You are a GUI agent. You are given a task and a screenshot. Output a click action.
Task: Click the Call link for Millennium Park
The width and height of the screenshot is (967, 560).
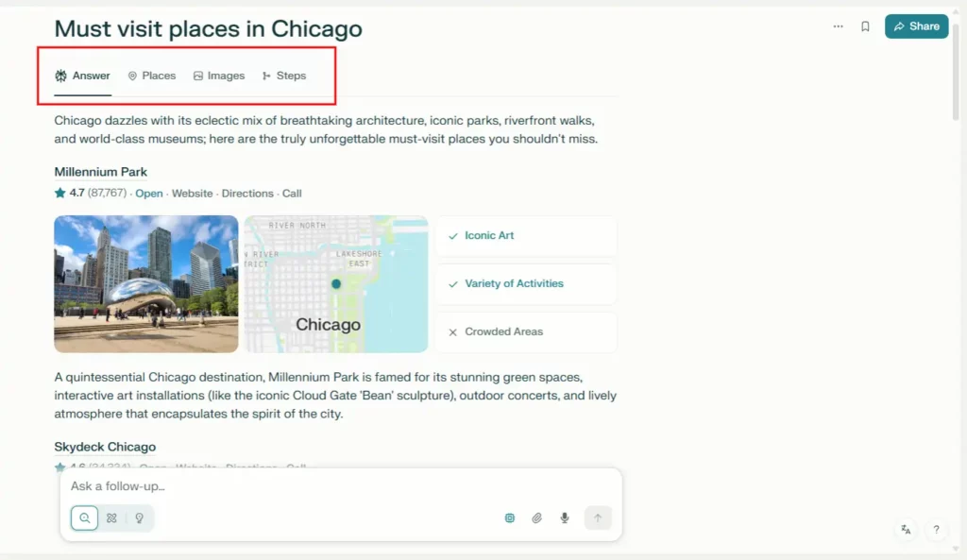292,194
